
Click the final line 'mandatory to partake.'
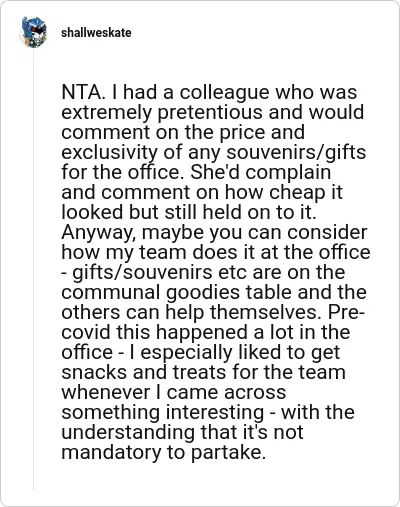click(164, 452)
